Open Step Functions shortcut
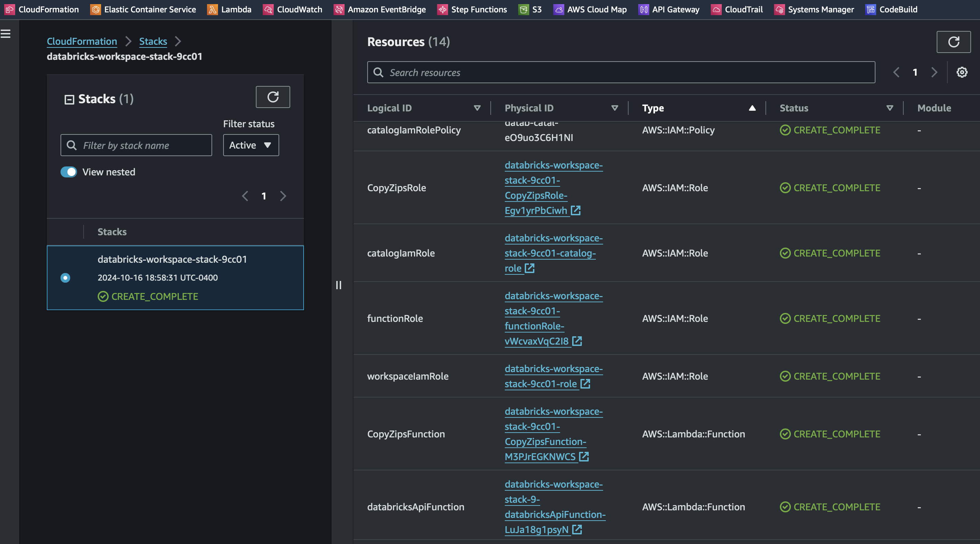This screenshot has width=980, height=544. point(472,10)
